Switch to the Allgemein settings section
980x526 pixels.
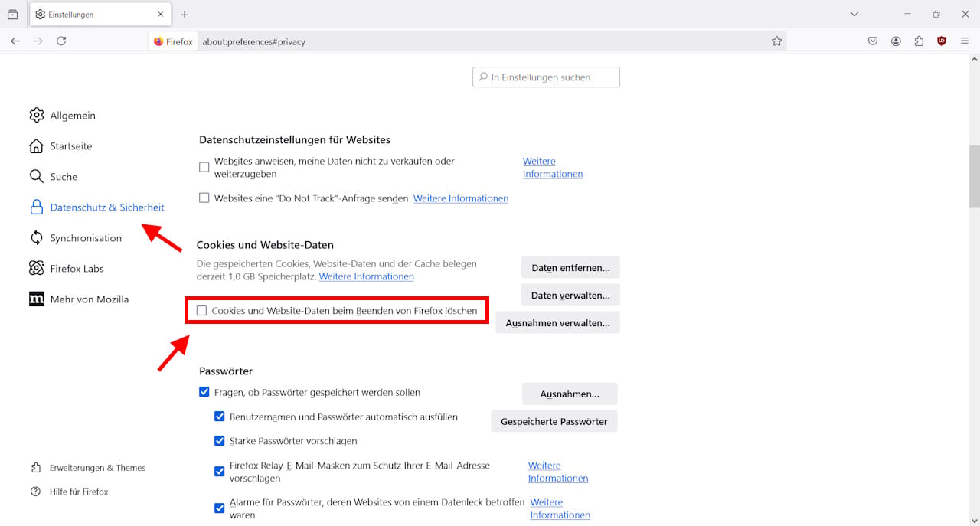(x=73, y=115)
